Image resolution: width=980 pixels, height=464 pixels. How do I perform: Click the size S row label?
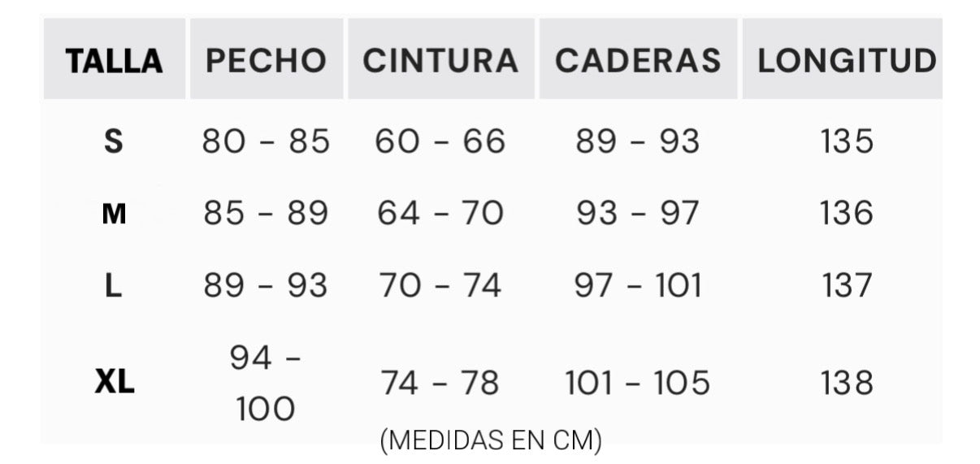click(114, 142)
